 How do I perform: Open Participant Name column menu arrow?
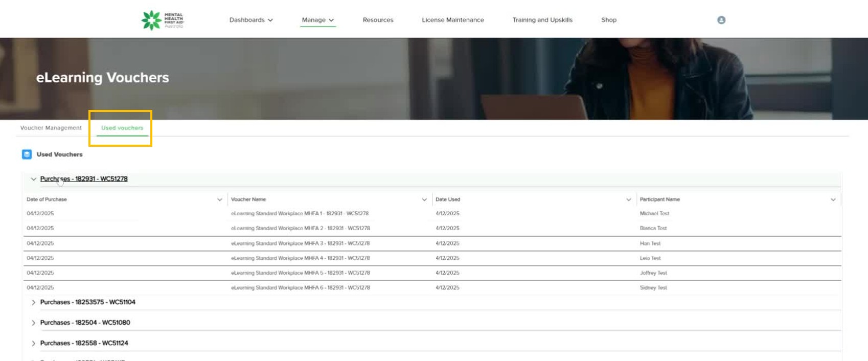point(833,199)
